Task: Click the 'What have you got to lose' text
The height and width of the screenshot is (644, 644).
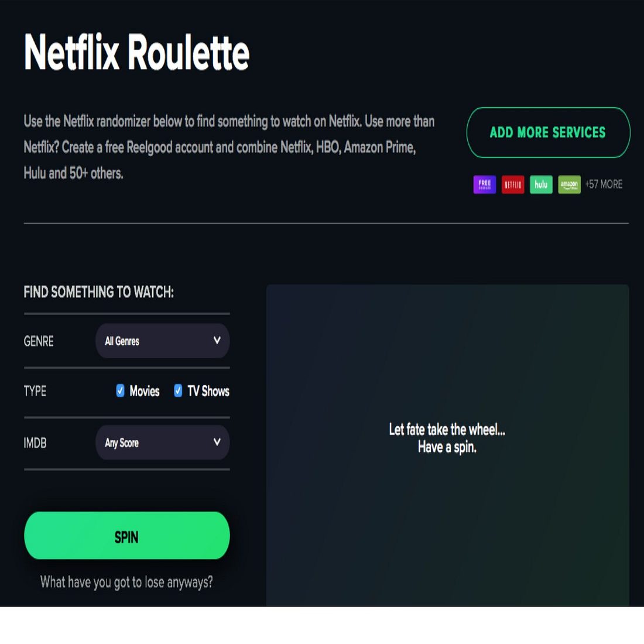Action: [126, 583]
